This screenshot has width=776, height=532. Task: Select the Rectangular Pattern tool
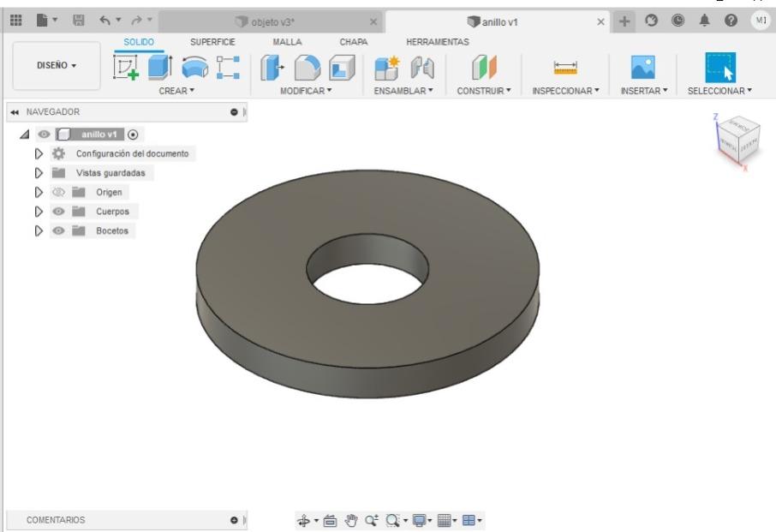point(228,68)
